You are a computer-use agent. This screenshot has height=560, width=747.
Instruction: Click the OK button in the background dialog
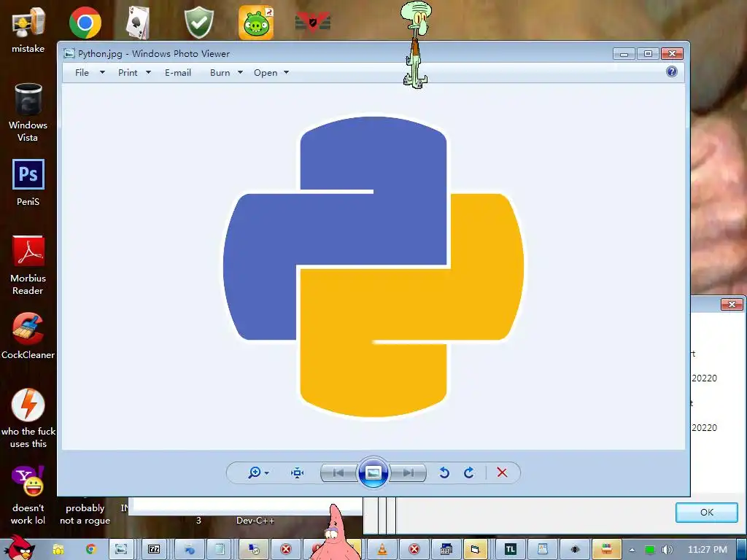tap(706, 513)
